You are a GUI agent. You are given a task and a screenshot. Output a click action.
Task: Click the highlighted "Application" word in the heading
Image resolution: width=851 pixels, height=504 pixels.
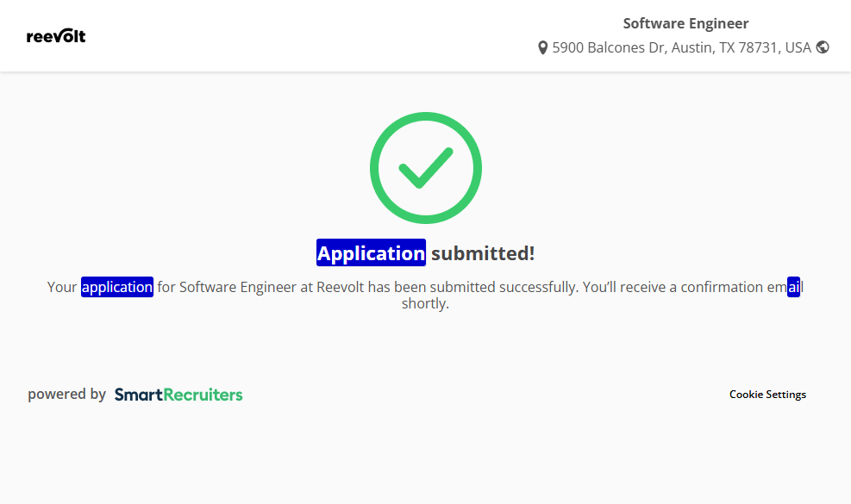point(371,253)
